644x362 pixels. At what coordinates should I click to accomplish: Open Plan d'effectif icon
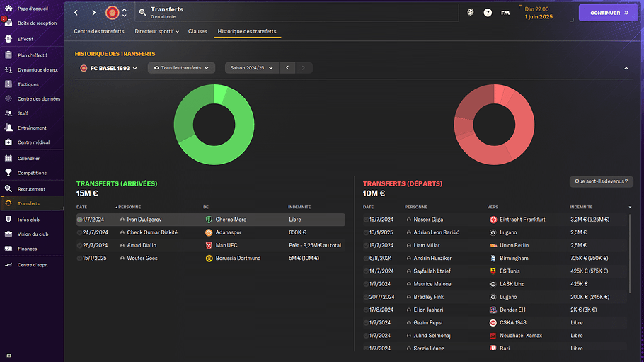(x=8, y=55)
